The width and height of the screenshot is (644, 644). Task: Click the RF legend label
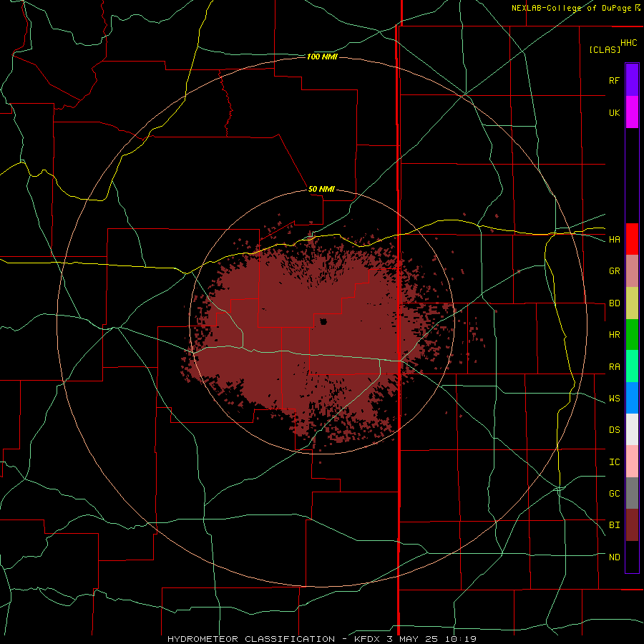614,81
